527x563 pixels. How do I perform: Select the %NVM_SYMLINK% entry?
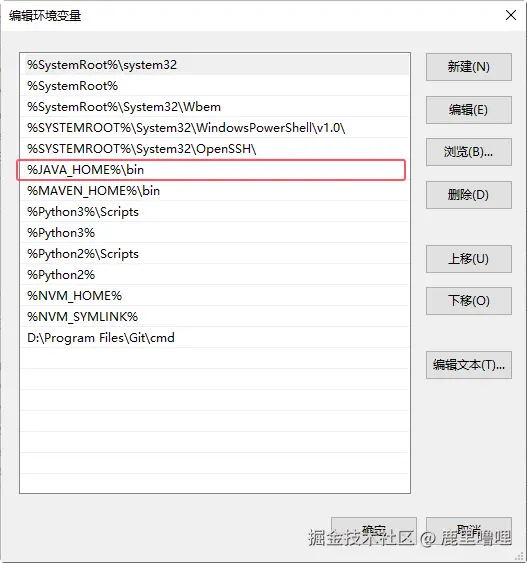coord(215,317)
